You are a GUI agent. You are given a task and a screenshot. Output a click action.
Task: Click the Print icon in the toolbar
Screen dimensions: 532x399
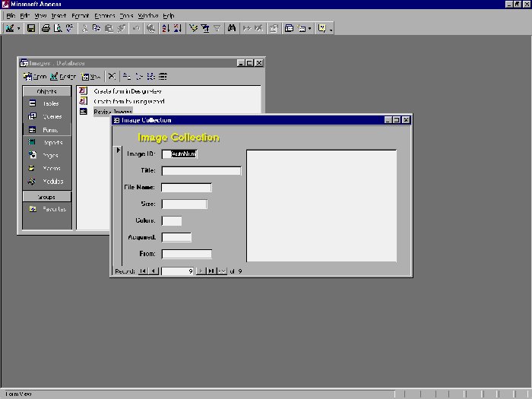click(x=46, y=28)
